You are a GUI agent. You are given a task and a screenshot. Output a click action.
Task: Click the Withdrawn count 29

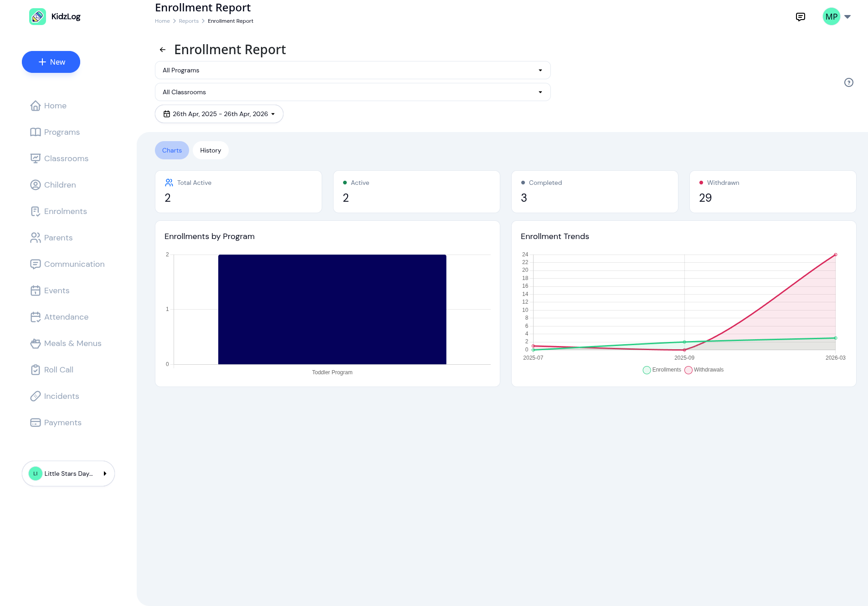(705, 198)
